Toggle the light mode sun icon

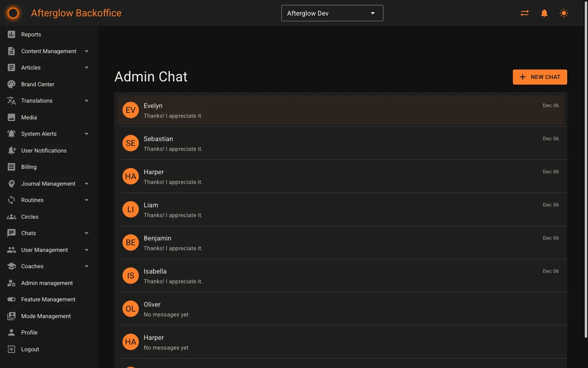[563, 13]
